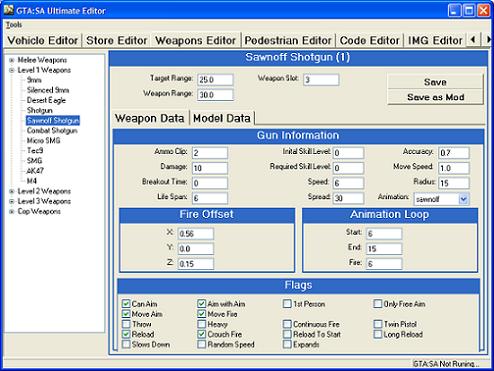Select Tec9 in the weapons tree
494x371 pixels.
(x=35, y=151)
